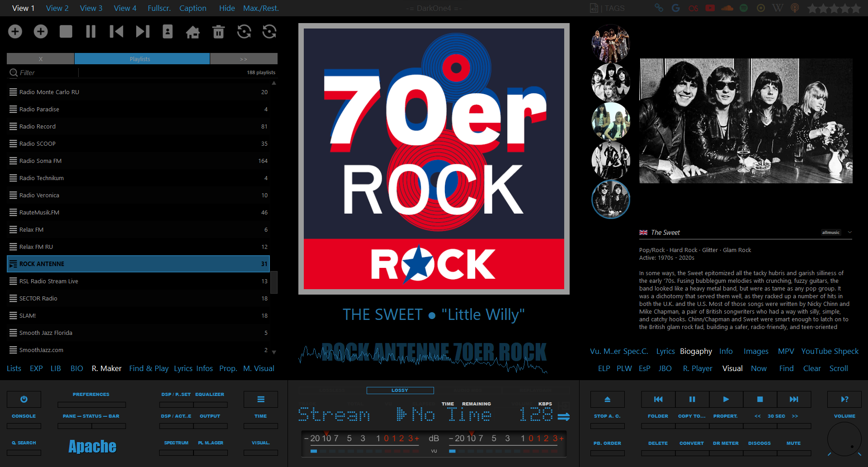Click the play button in the bottom transport panel

[726, 399]
